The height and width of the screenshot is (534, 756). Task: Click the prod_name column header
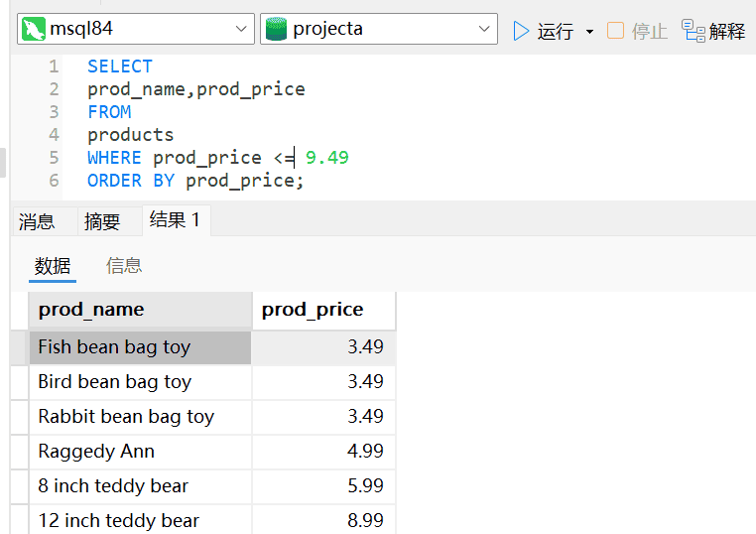pos(140,310)
